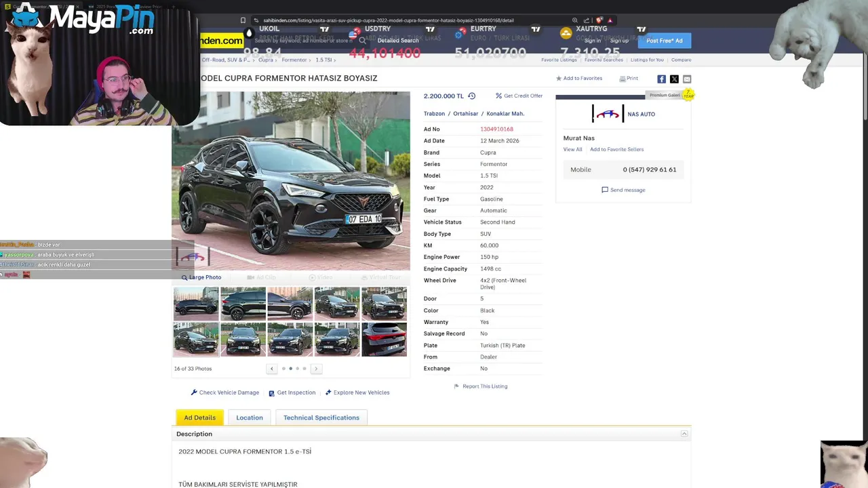Click the Cupra breadcrumb
The width and height of the screenshot is (868, 488).
pos(265,60)
